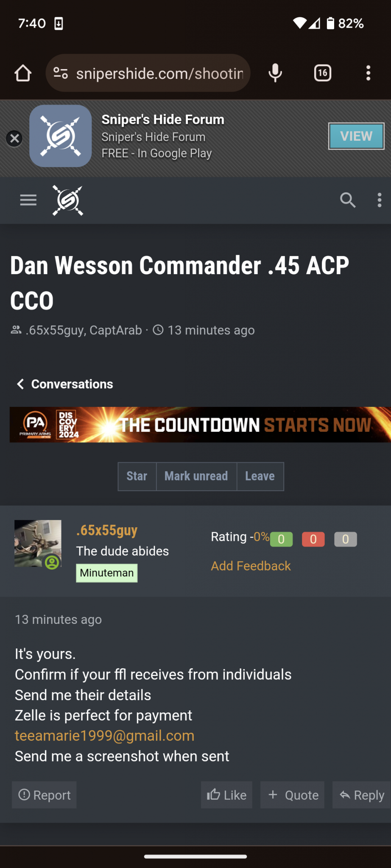Viewport: 391px width, 868px height.
Task: Click the Add Feedback link
Action: [251, 566]
